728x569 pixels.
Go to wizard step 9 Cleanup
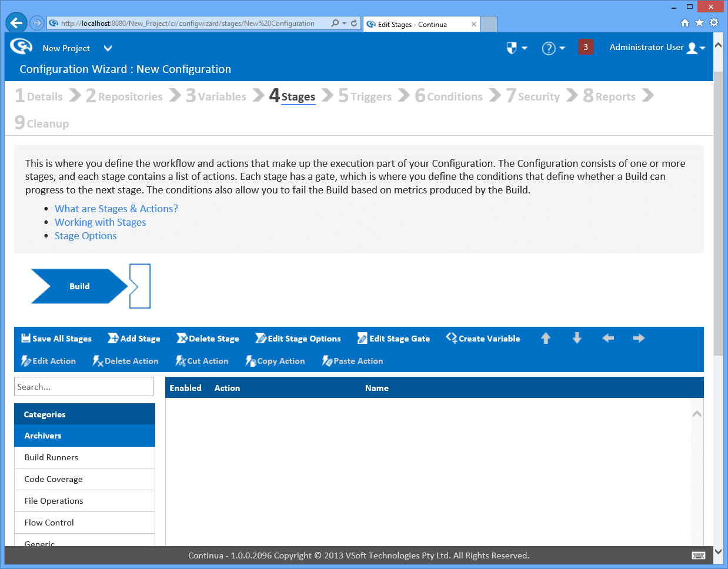click(x=42, y=123)
